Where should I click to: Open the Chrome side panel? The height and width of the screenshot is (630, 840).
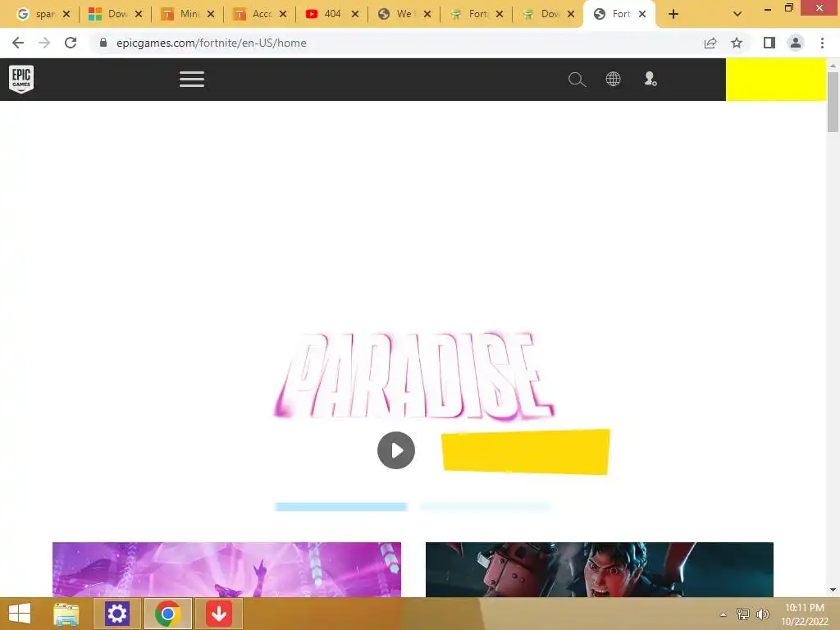(x=769, y=43)
